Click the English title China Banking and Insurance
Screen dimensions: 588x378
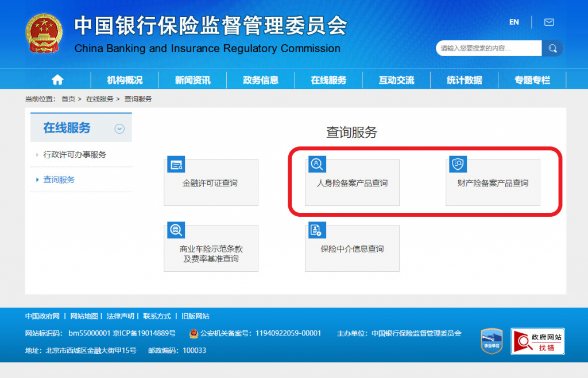tap(207, 48)
